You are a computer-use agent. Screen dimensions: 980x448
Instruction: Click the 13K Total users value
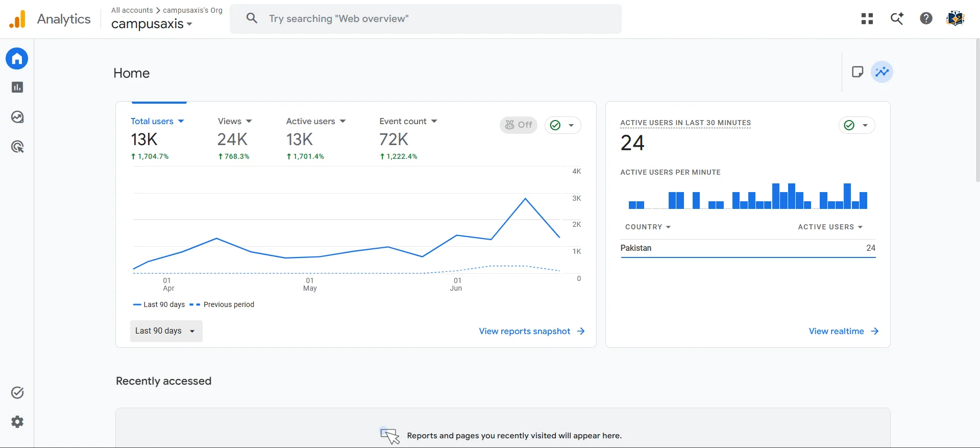click(x=144, y=139)
